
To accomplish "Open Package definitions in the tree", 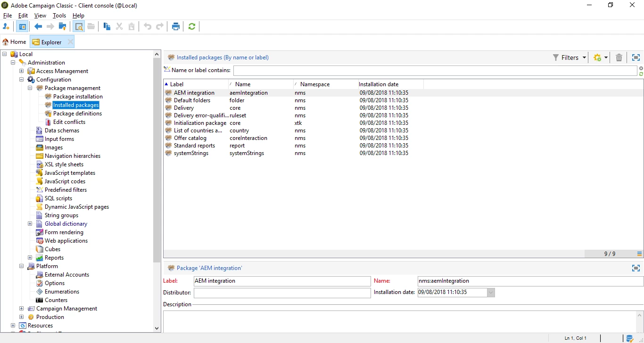I will pos(77,114).
